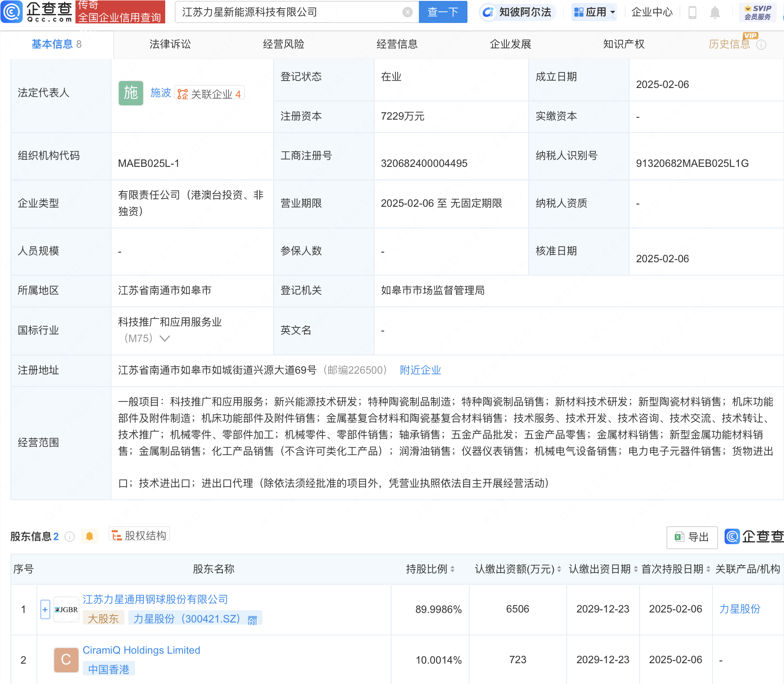Click the info icon beside 历史信息
The width and height of the screenshot is (784, 684).
click(762, 44)
